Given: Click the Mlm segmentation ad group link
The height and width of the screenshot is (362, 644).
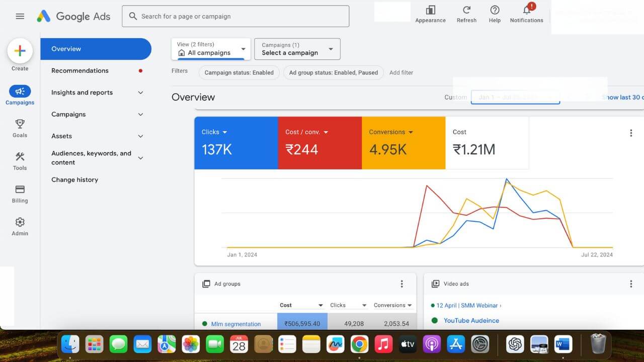Looking at the screenshot, I should [235, 324].
